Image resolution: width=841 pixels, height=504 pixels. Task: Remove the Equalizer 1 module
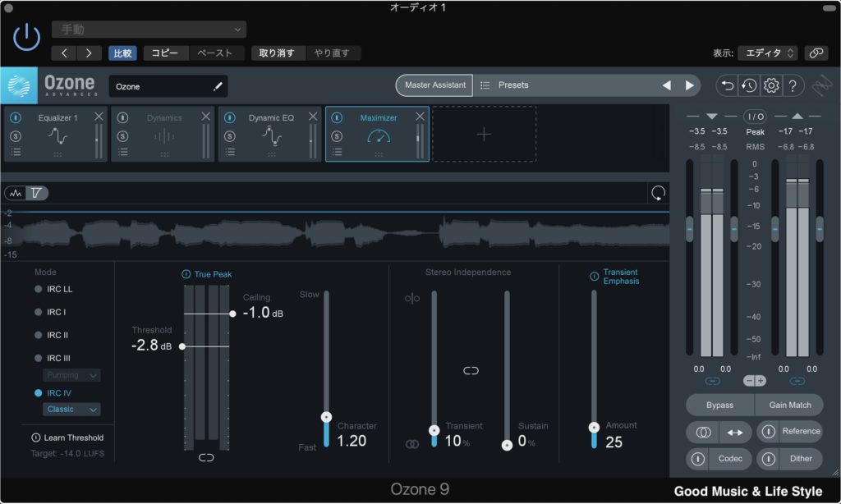(x=99, y=117)
